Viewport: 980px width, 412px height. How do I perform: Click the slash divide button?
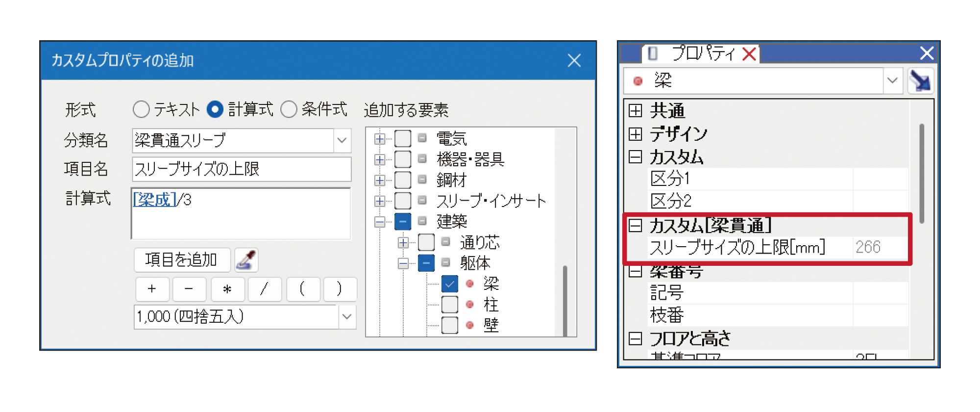coord(265,289)
